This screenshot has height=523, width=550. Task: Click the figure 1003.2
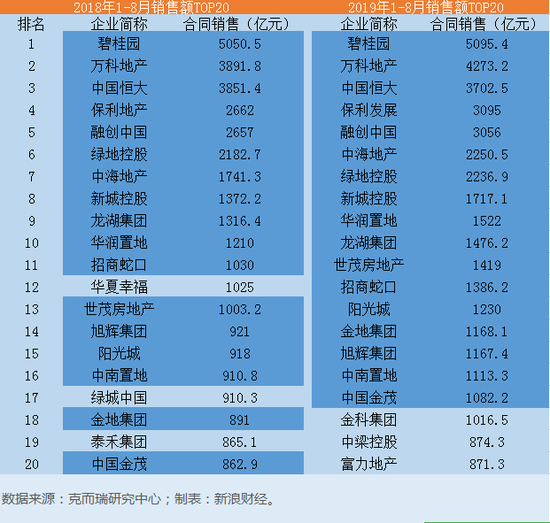pyautogui.click(x=240, y=310)
